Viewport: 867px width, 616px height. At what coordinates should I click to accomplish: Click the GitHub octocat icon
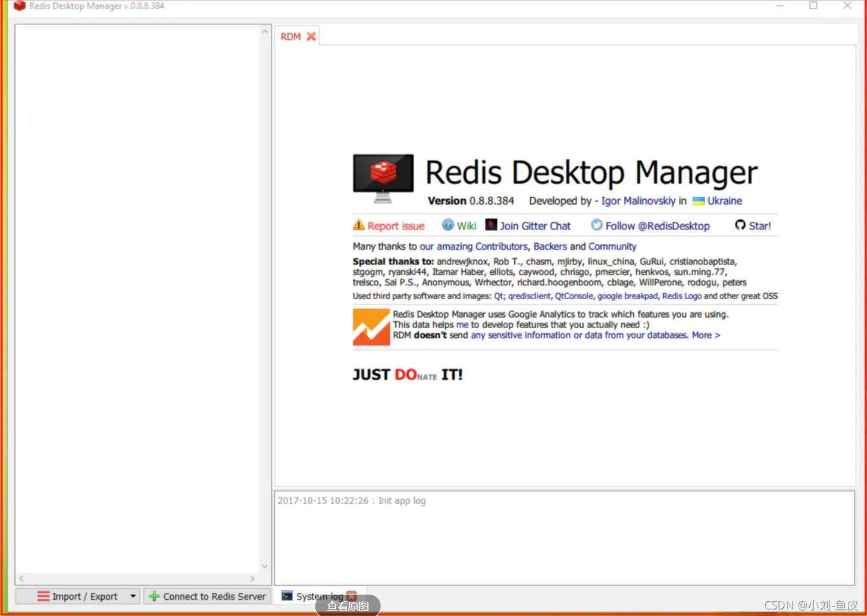[x=740, y=225]
